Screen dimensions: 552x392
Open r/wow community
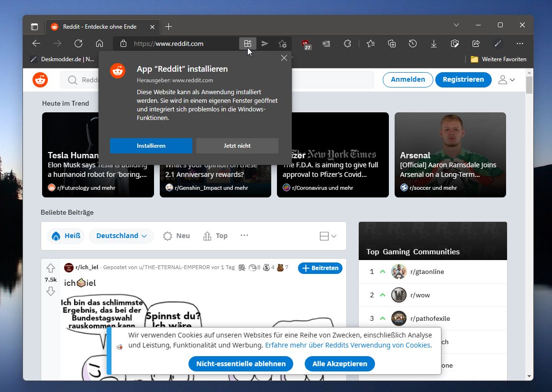(x=420, y=295)
